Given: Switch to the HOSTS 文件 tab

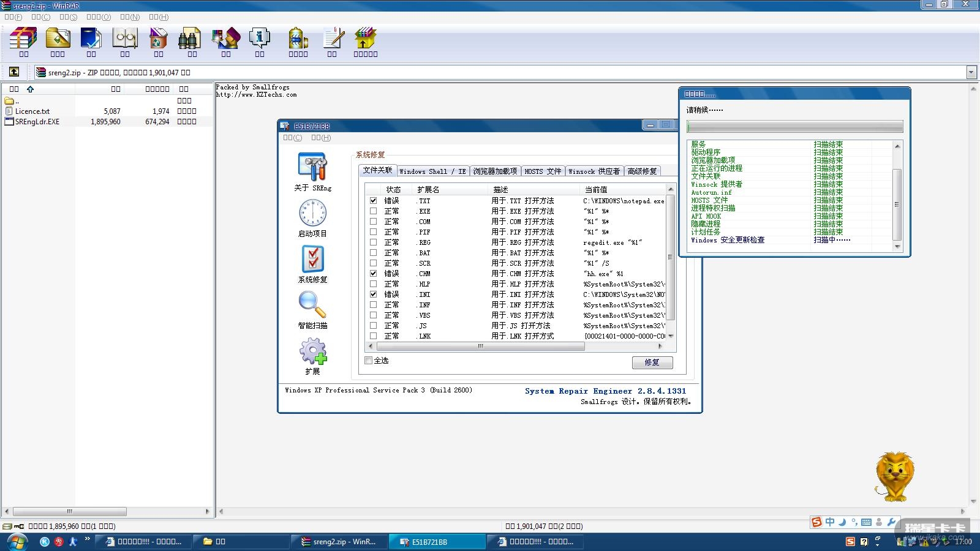Looking at the screenshot, I should pyautogui.click(x=543, y=171).
